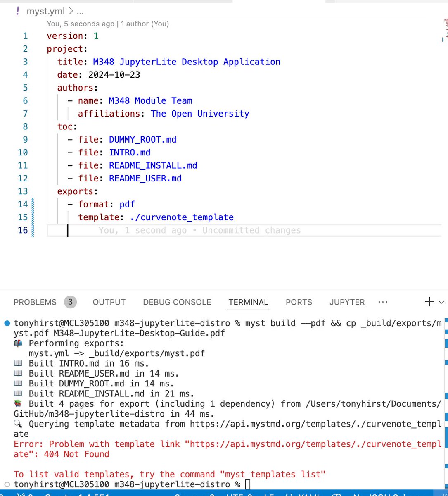Viewport: 448px width, 496px height.
Task: Select the TERMINAL panel tab
Action: click(x=249, y=302)
